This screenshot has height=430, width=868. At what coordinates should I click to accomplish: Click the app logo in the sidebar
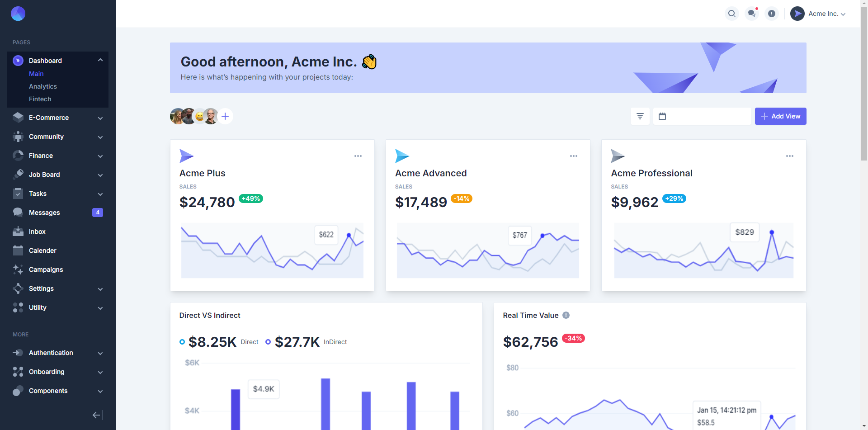point(18,14)
